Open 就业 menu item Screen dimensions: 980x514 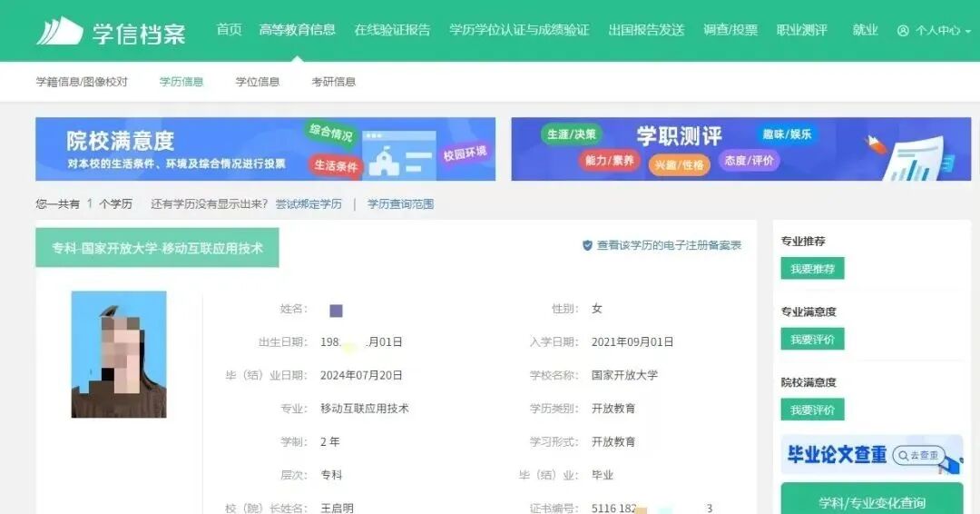866,30
